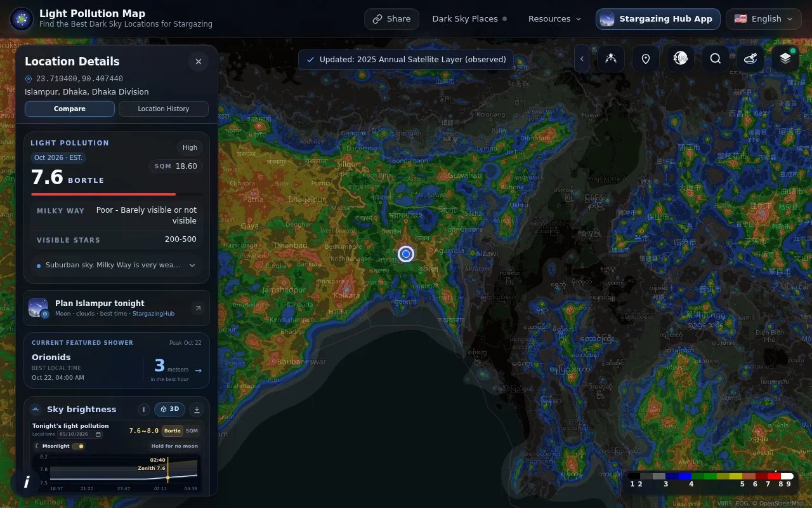
Task: Open the Resources dropdown menu
Action: (x=554, y=19)
